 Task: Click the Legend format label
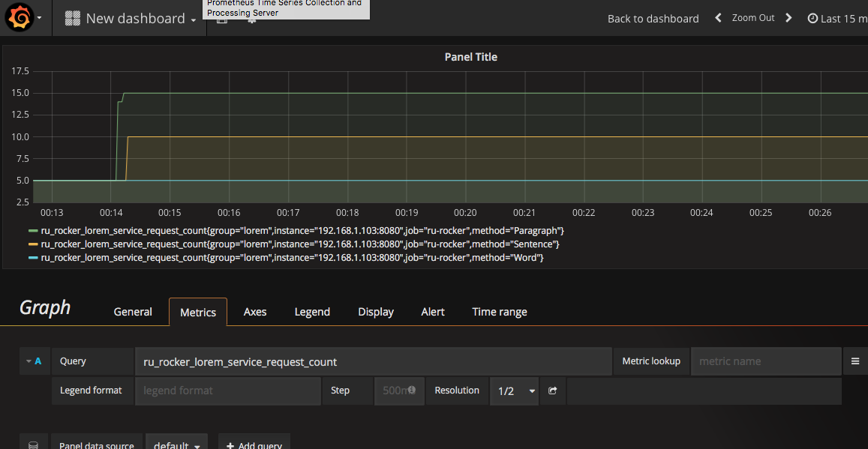(x=91, y=391)
